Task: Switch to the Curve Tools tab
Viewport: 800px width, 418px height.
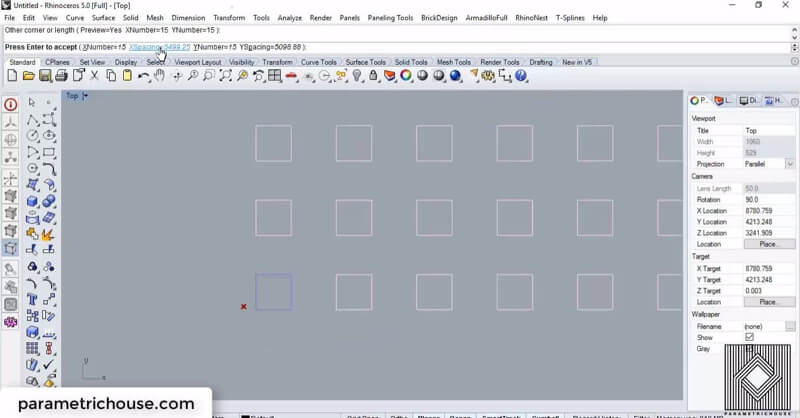Action: tap(319, 62)
